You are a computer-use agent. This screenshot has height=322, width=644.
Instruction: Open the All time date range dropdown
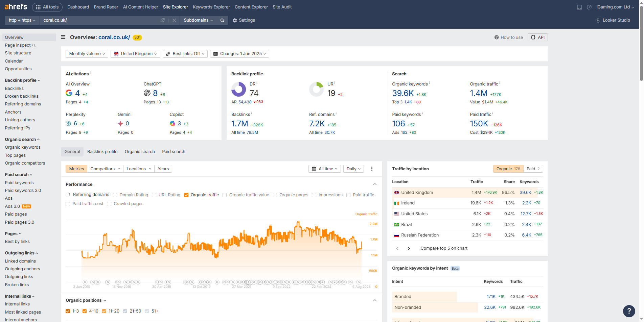coord(325,169)
